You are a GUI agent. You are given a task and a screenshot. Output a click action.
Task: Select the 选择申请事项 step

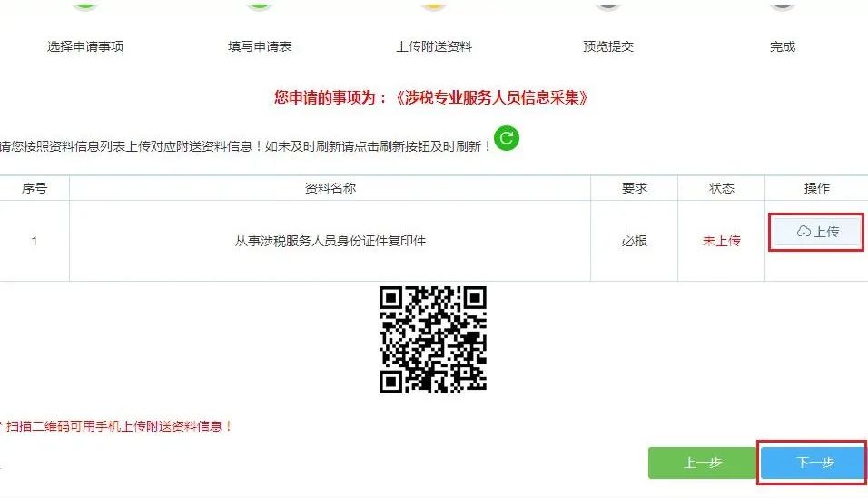tap(85, 46)
